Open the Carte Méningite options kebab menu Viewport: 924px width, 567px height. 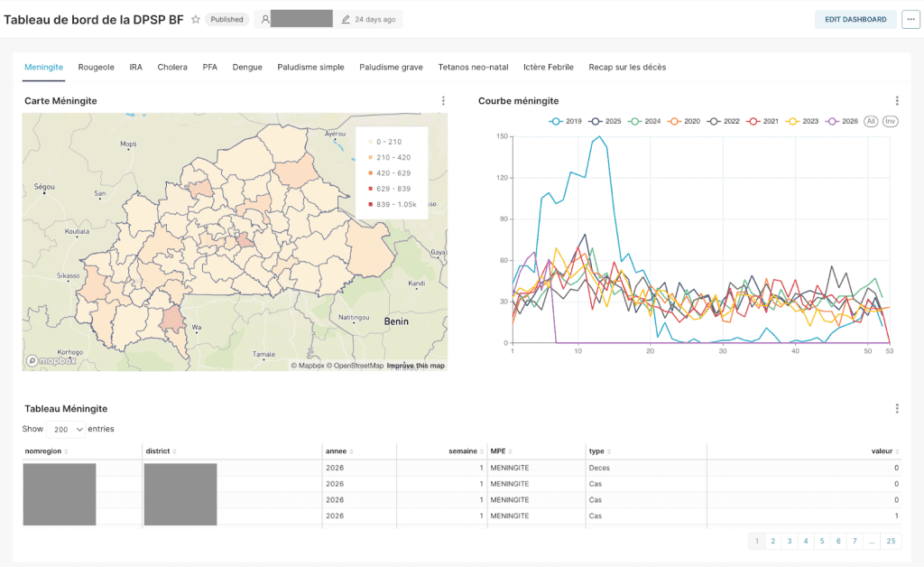tap(443, 100)
